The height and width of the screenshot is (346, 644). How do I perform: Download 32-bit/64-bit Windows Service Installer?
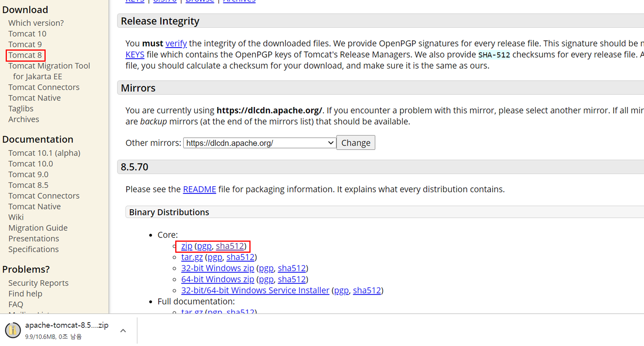click(255, 290)
